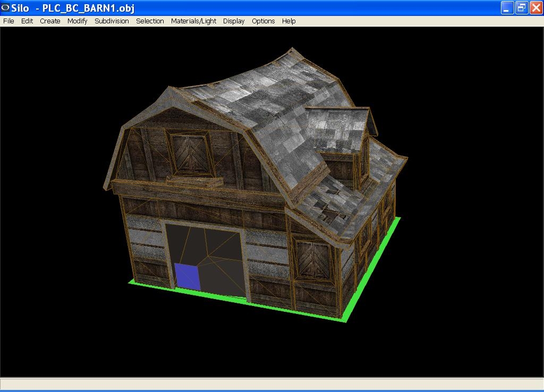Viewport: 544px width, 392px height.
Task: Click the Silo application icon in title bar
Action: pyautogui.click(x=6, y=8)
